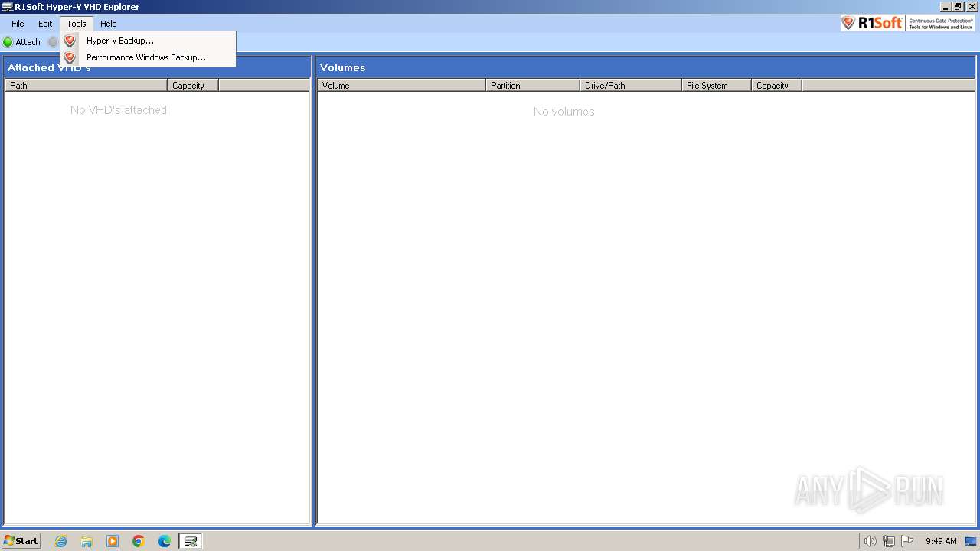Click the green Attach toolbar button

21,42
